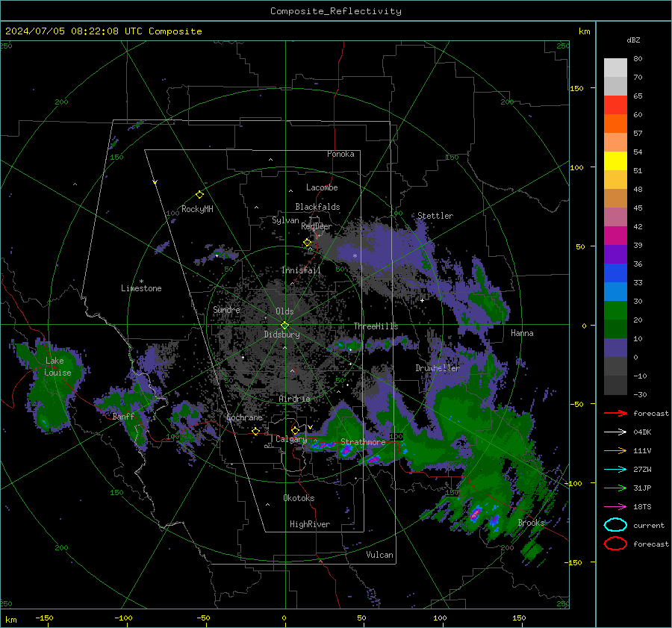The image size is (672, 628).
Task: Click the Banff city label
Action: click(x=123, y=416)
